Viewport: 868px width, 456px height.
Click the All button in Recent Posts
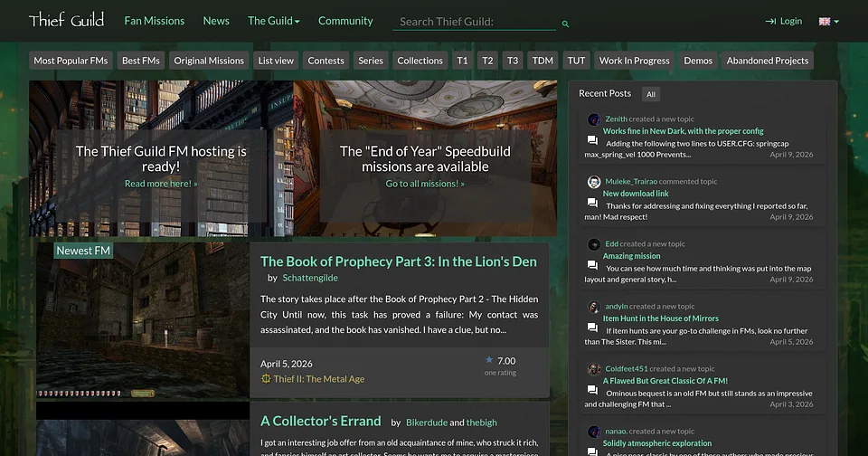(x=651, y=94)
